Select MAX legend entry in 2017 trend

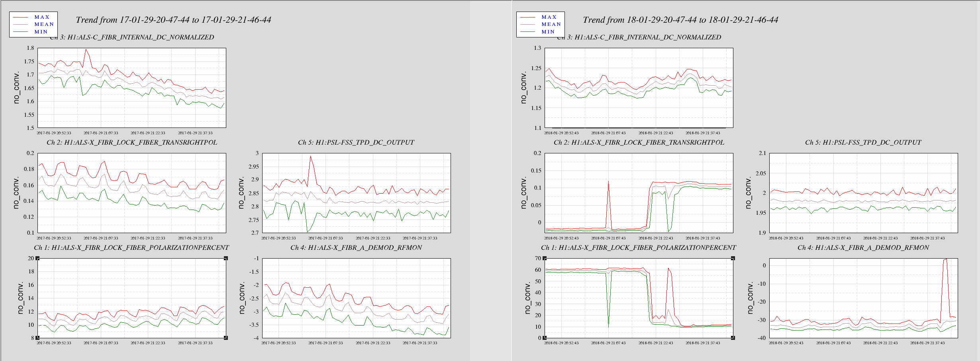pos(42,17)
